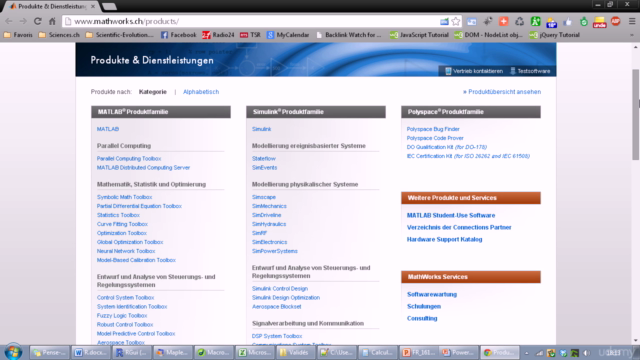Open the Radio24 bookmark
This screenshot has width=640, height=360.
click(218, 35)
